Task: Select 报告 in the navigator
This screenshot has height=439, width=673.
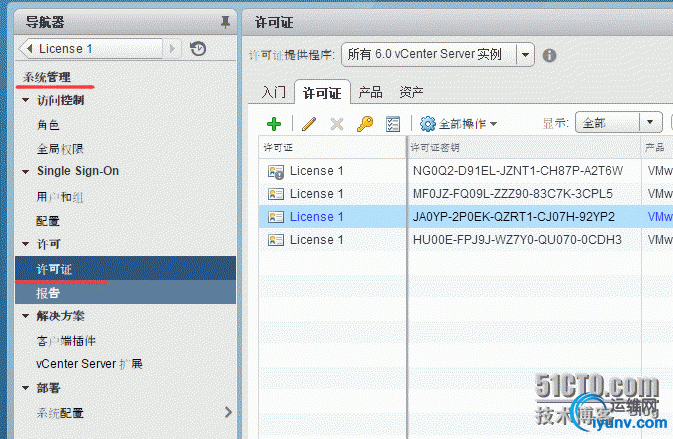Action: tap(125, 293)
